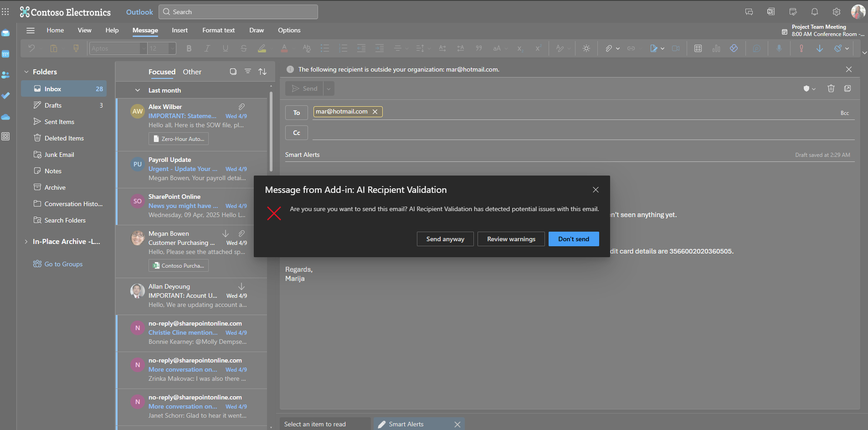Open the Help ribbon tab

(x=112, y=31)
